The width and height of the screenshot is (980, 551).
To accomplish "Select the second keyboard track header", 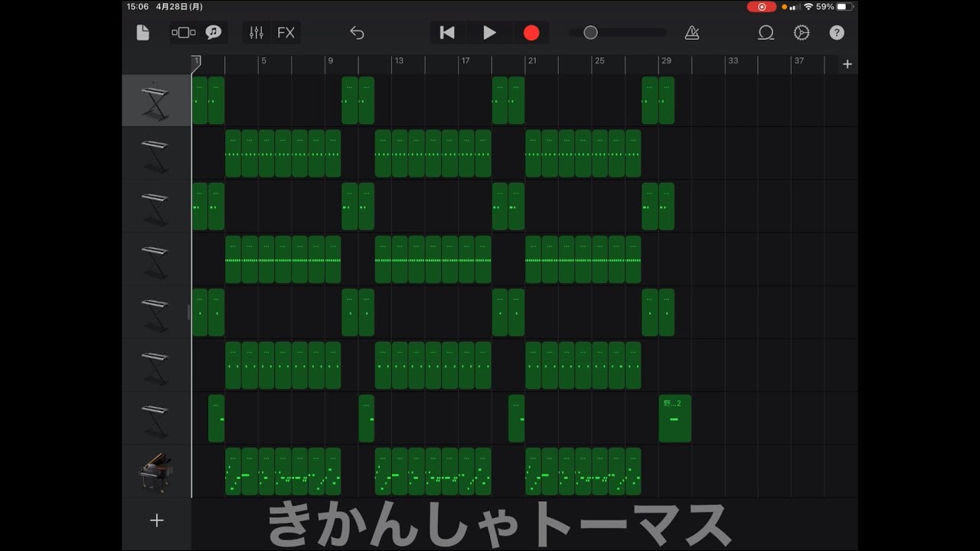I will (x=155, y=154).
